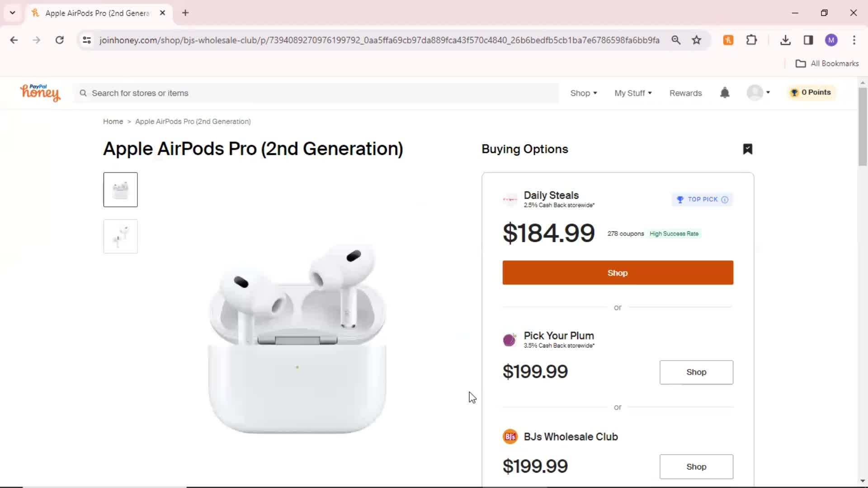Toggle the Droplist bookmark icon
Screen dimensions: 868x488
click(748, 149)
